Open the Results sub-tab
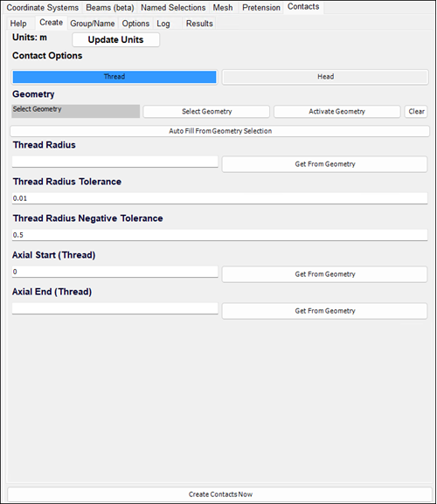Image resolution: width=437 pixels, height=504 pixels. tap(199, 24)
